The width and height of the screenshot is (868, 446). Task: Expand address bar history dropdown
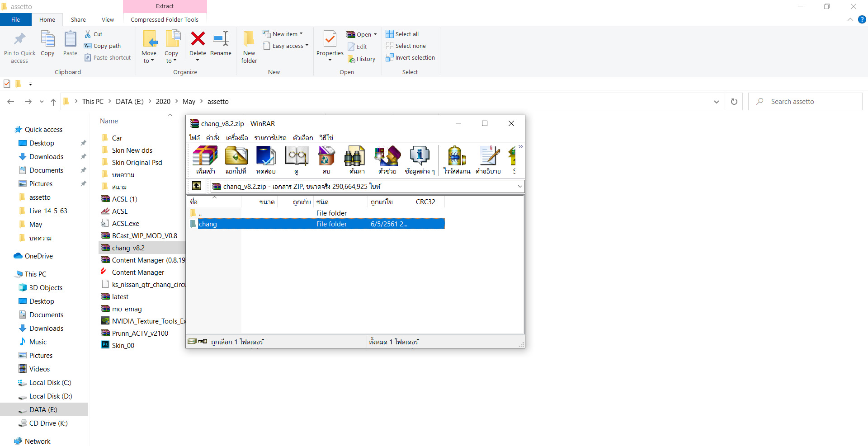(x=717, y=102)
